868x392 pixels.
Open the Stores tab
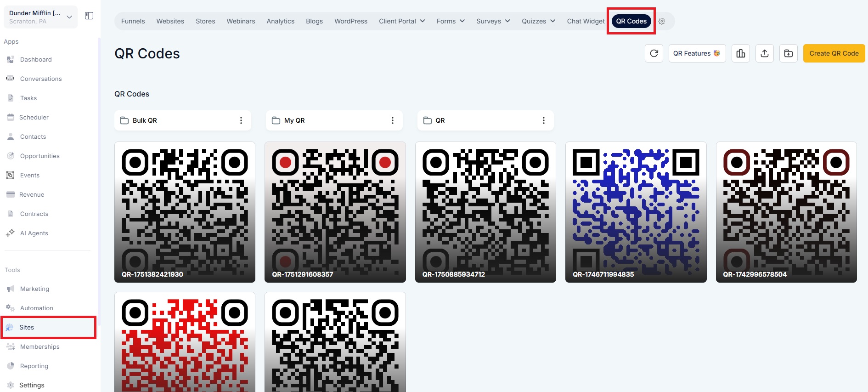205,21
